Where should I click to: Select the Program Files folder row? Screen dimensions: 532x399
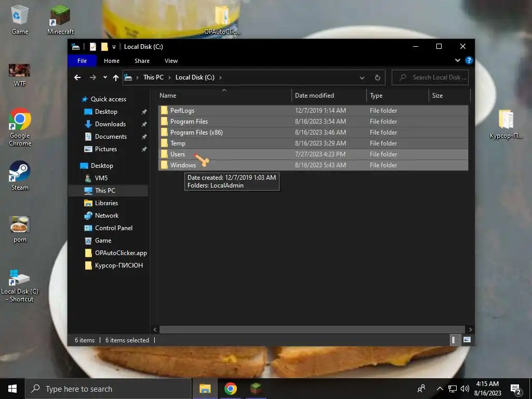click(x=313, y=122)
